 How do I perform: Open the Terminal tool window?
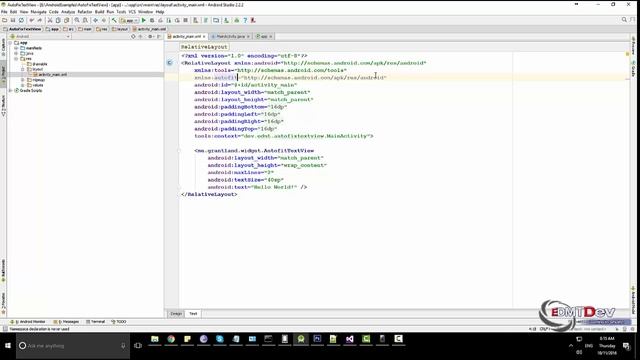coord(96,322)
